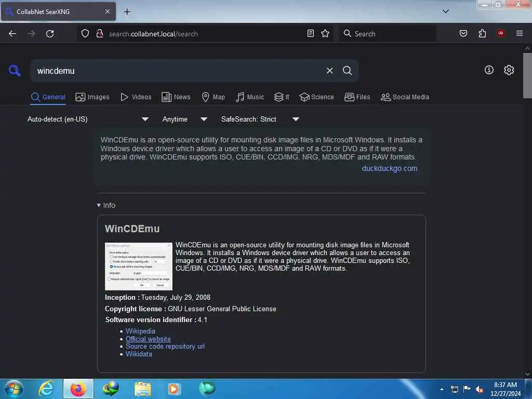Open the Official website link
This screenshot has height=399, width=532.
click(x=148, y=339)
